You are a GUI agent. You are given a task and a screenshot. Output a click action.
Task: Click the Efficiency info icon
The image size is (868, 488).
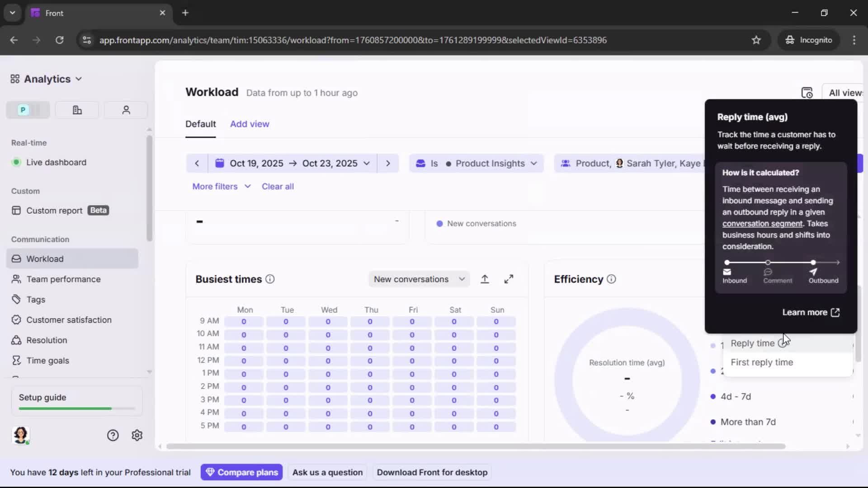[x=611, y=279]
